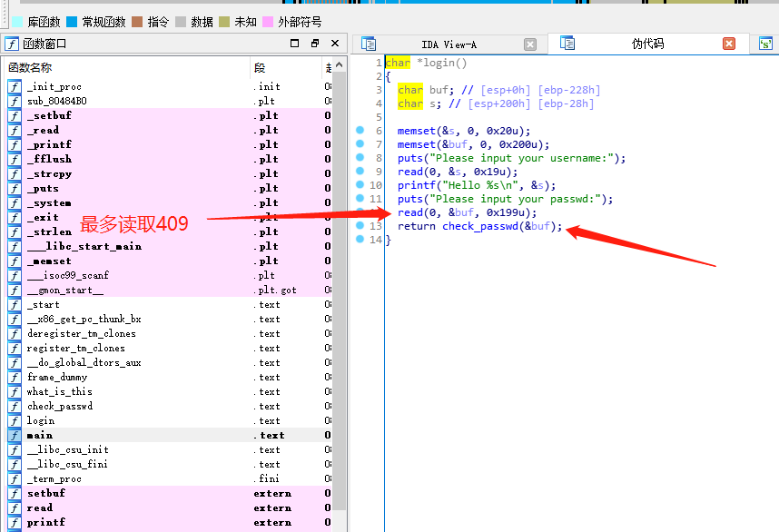Select the ___libc_start_main row
Viewport: 779px width, 532px height.
click(x=169, y=246)
